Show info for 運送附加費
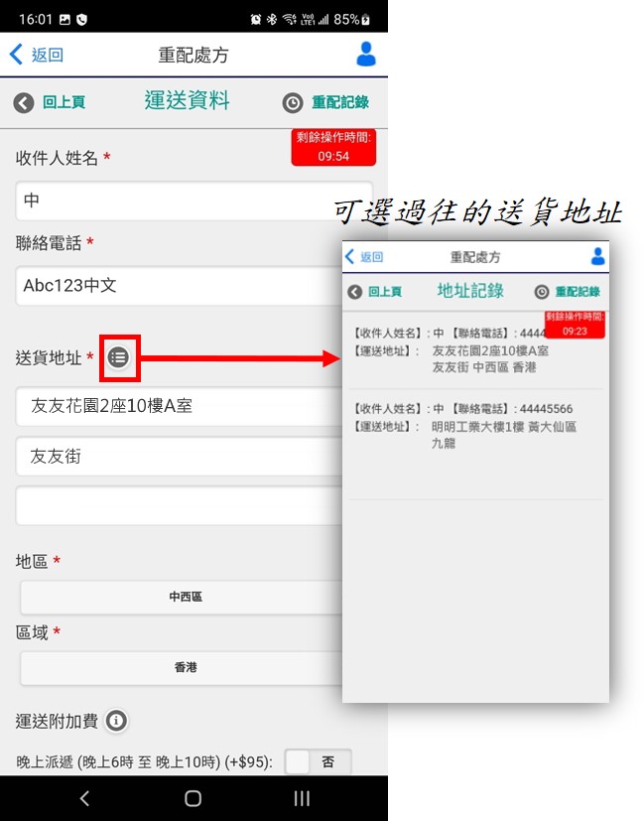 pos(116,721)
